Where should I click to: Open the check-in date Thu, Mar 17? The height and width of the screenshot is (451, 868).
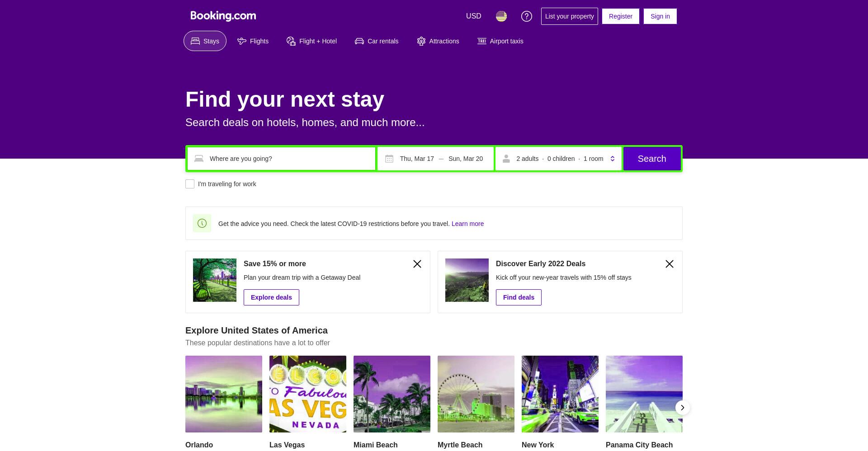tap(417, 159)
